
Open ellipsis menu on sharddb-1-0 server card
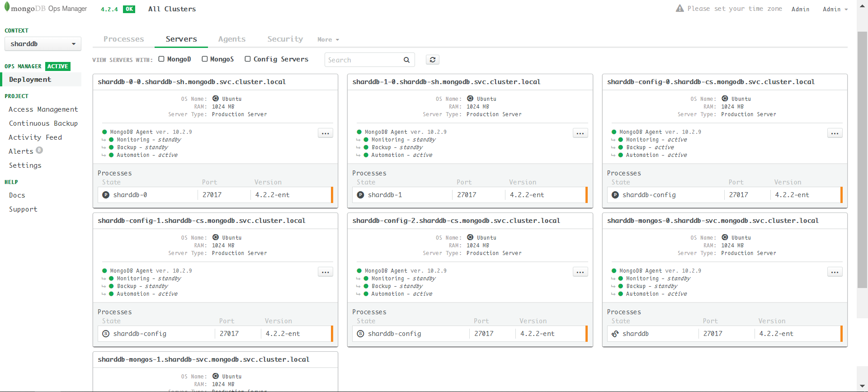(x=580, y=133)
